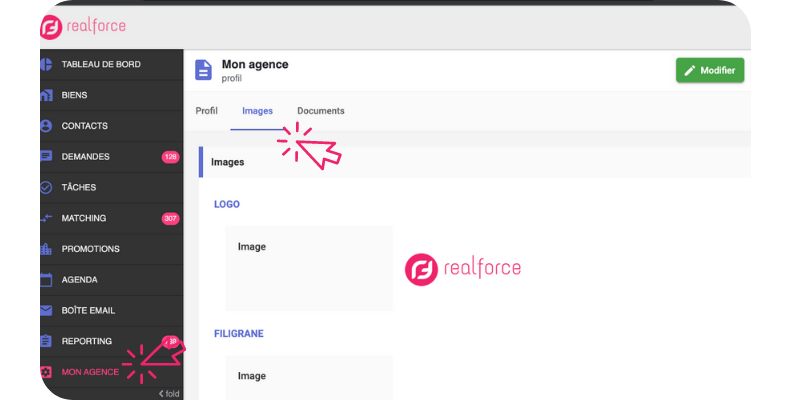This screenshot has height=400, width=800.
Task: Open AGENDA in sidebar
Action: [80, 280]
